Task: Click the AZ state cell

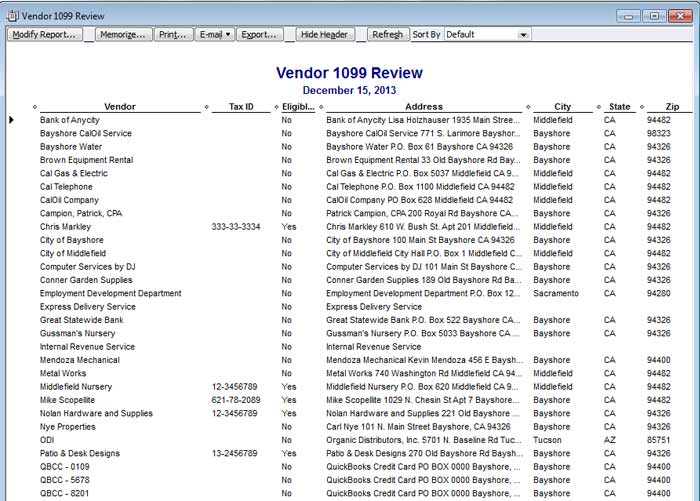Action: (x=610, y=440)
